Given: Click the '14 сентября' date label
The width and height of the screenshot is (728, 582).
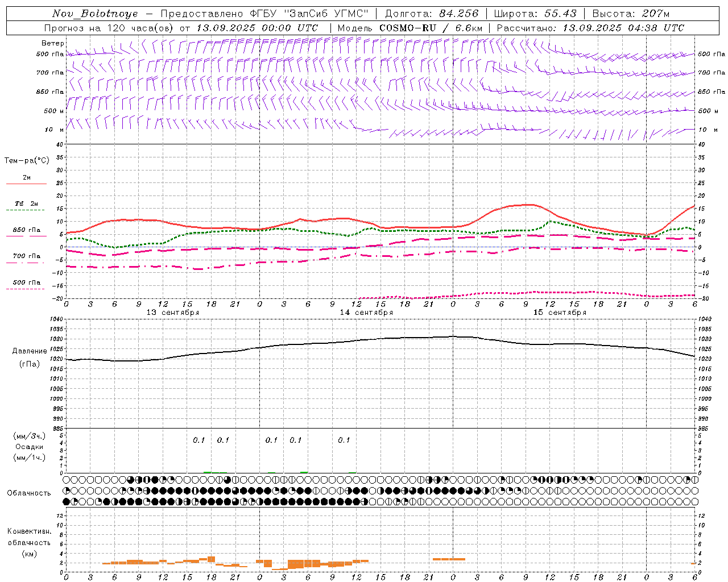Looking at the screenshot, I should (366, 313).
